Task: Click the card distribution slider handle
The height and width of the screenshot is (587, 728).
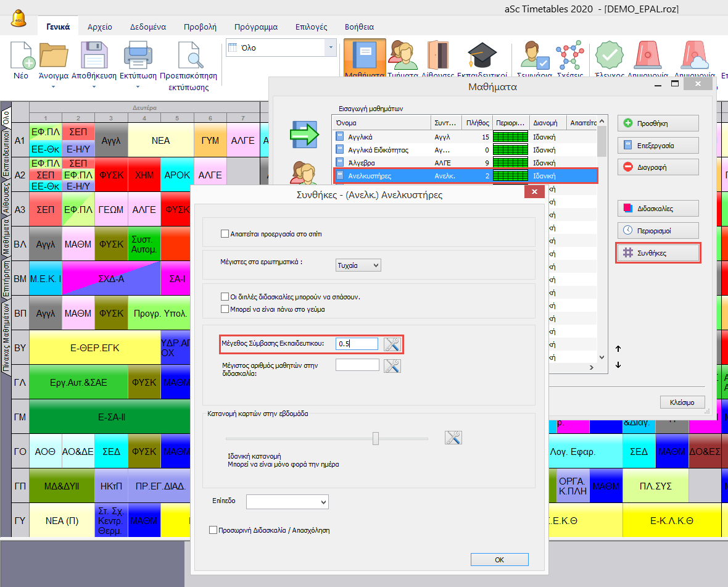Action: coord(375,438)
